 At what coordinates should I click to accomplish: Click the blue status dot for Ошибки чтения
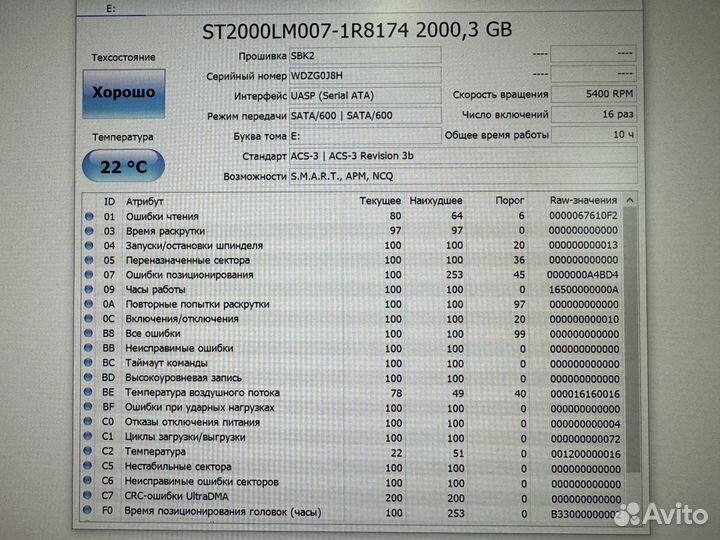(89, 216)
